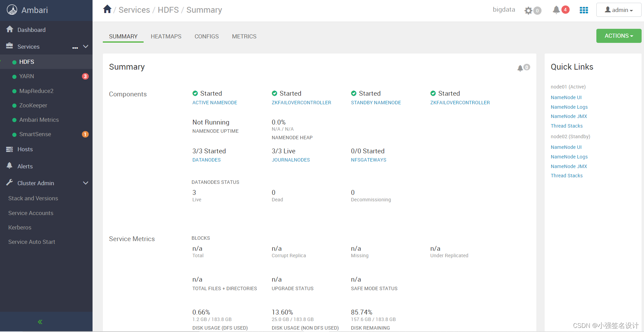This screenshot has width=644, height=332.
Task: Collapse the Services sidebar section
Action: tap(86, 46)
